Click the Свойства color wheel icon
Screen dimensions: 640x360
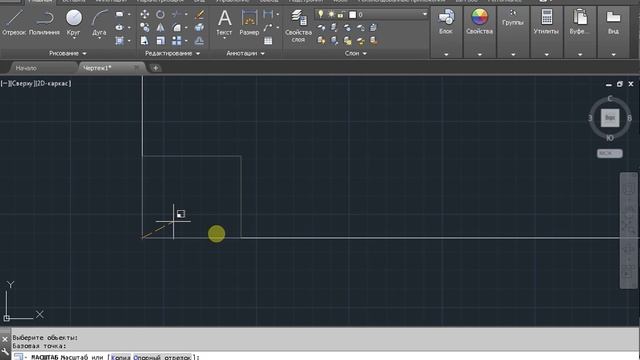480,18
